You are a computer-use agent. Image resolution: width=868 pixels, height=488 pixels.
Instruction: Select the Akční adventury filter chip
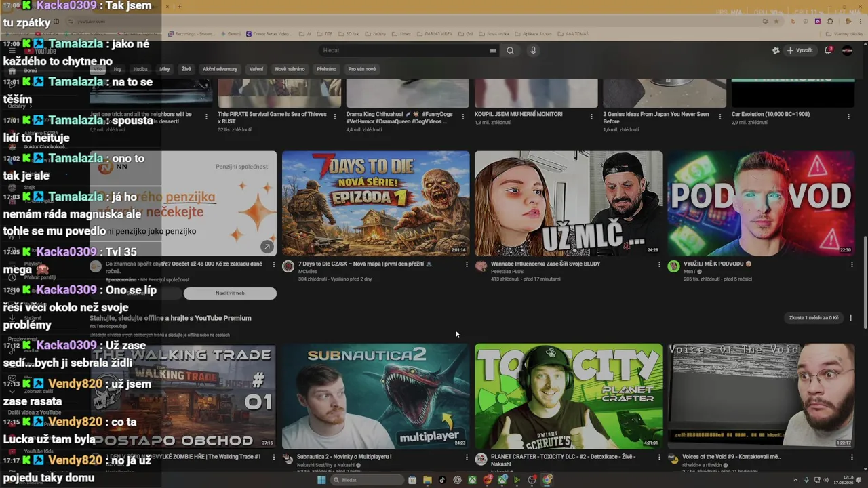coord(220,69)
